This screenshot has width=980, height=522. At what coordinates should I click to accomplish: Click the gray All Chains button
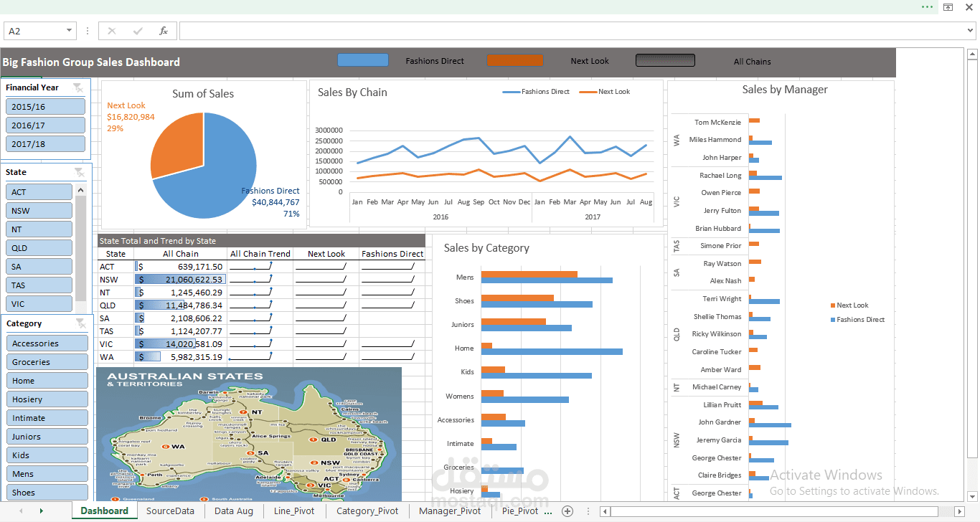coord(664,60)
